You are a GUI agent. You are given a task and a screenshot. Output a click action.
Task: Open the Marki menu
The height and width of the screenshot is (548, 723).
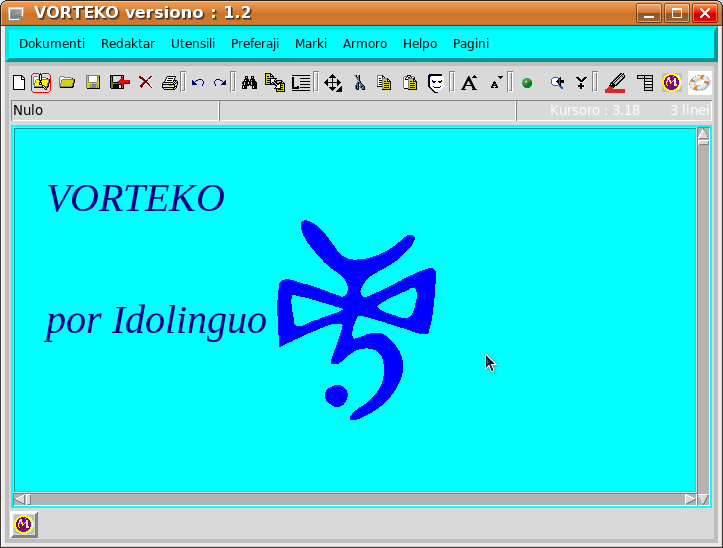[311, 43]
